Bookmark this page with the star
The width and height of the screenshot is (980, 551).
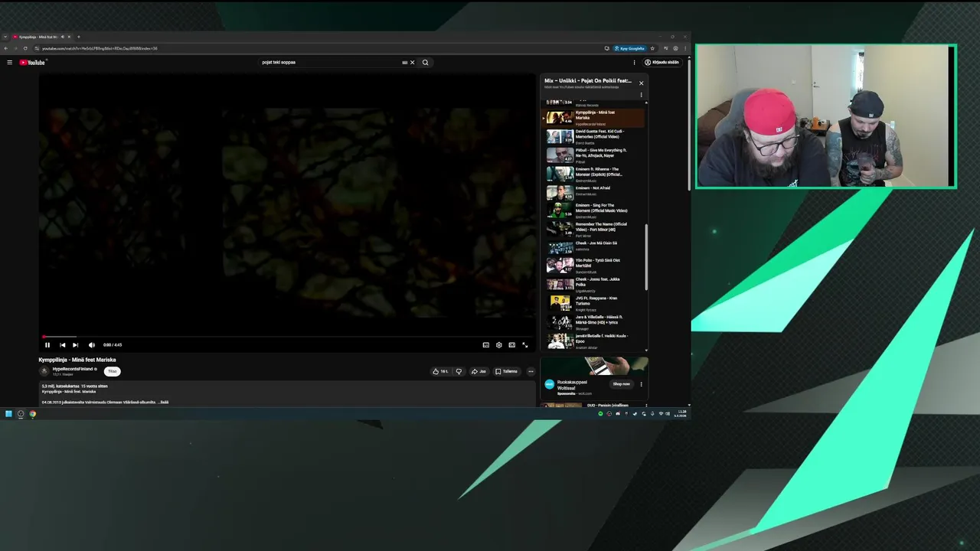tap(652, 48)
